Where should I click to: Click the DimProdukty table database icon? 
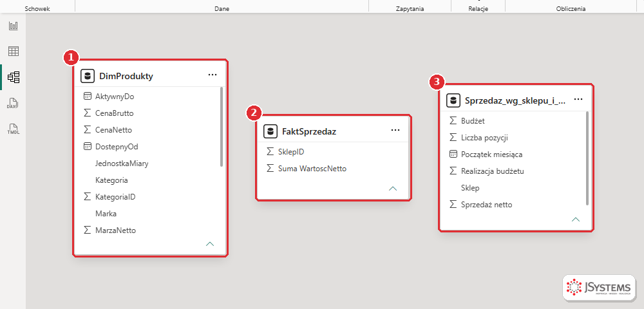88,75
